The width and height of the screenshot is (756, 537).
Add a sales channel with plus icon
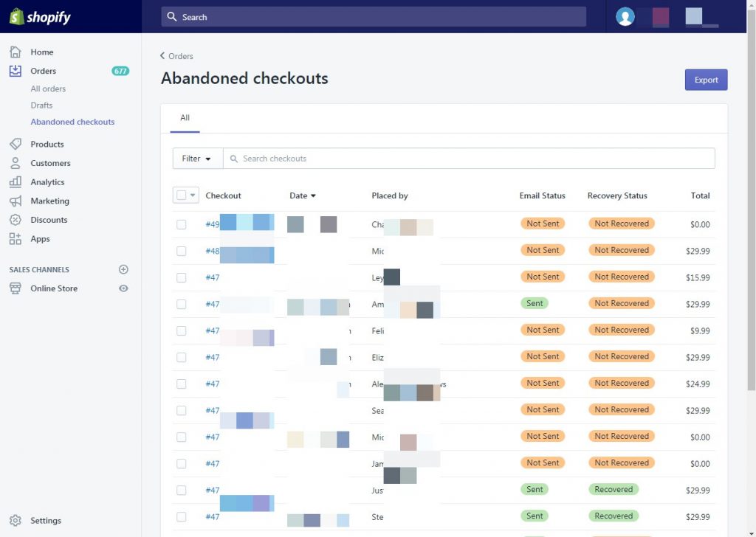click(x=123, y=270)
